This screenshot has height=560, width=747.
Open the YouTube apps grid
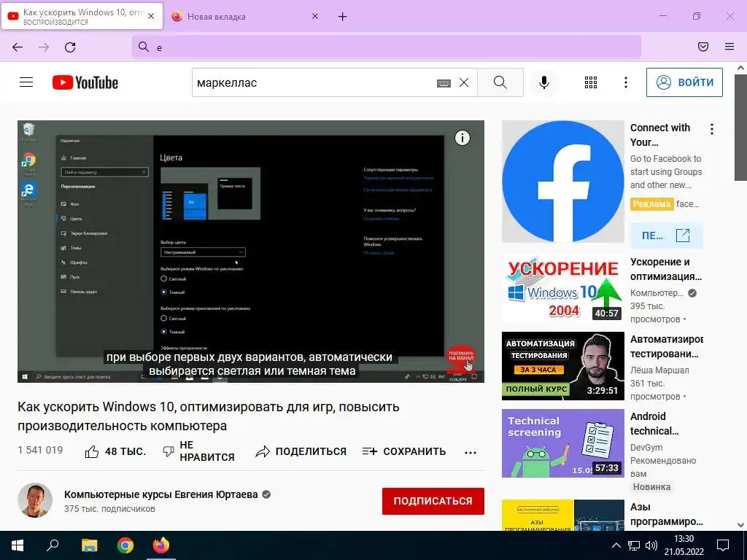click(x=591, y=82)
